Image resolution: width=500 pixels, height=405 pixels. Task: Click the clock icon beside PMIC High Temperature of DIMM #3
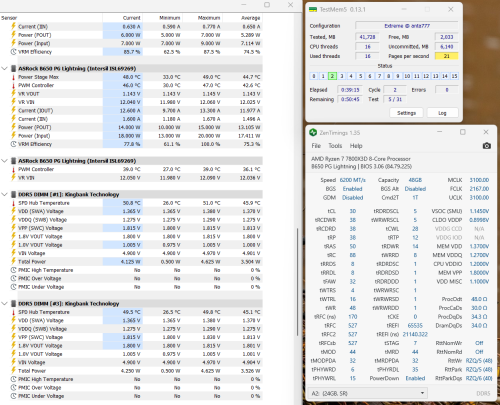point(13,379)
